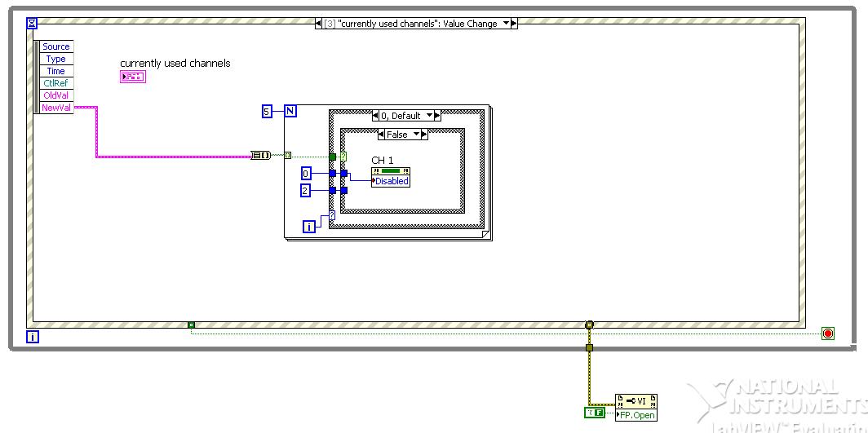The height and width of the screenshot is (433, 868).
Task: Go to next event case arrow
Action: [x=514, y=24]
